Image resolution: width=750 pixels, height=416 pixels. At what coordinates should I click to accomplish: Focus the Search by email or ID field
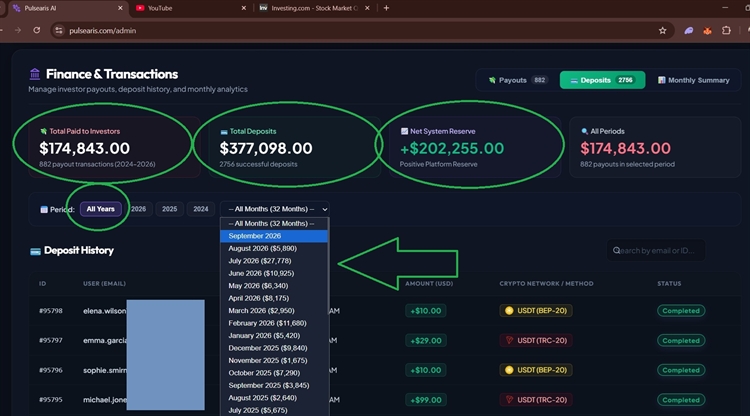(656, 251)
